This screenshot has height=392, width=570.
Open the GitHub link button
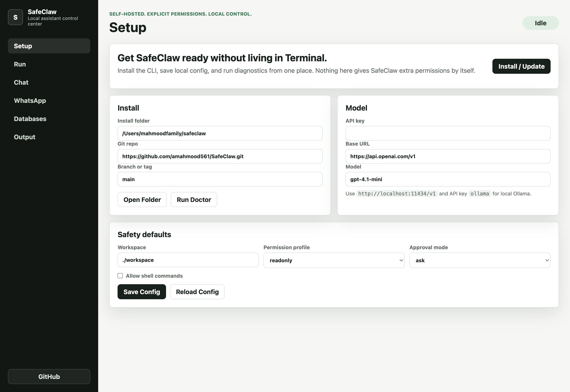point(49,377)
